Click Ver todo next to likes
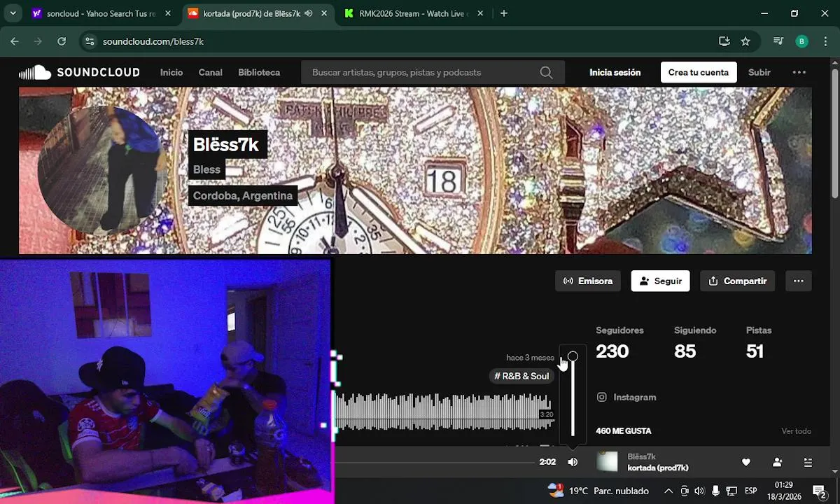The height and width of the screenshot is (504, 840). (x=796, y=431)
